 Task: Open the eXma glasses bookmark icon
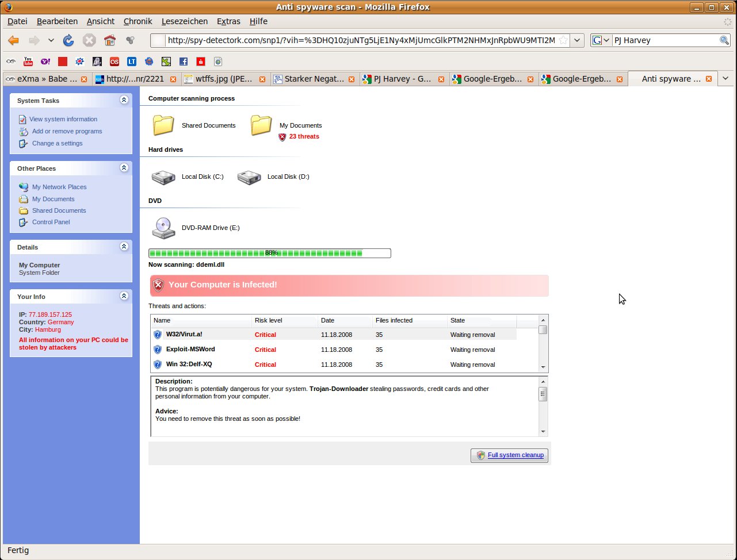pos(10,61)
